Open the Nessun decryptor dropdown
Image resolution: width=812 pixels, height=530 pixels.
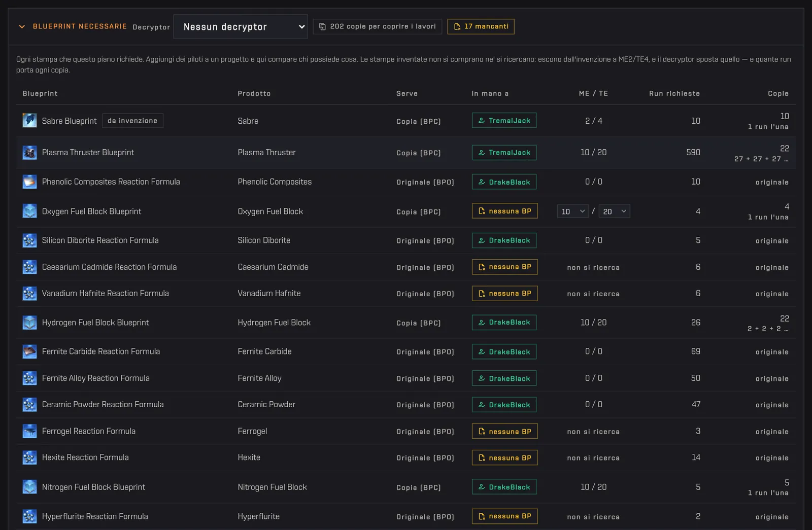tap(240, 27)
